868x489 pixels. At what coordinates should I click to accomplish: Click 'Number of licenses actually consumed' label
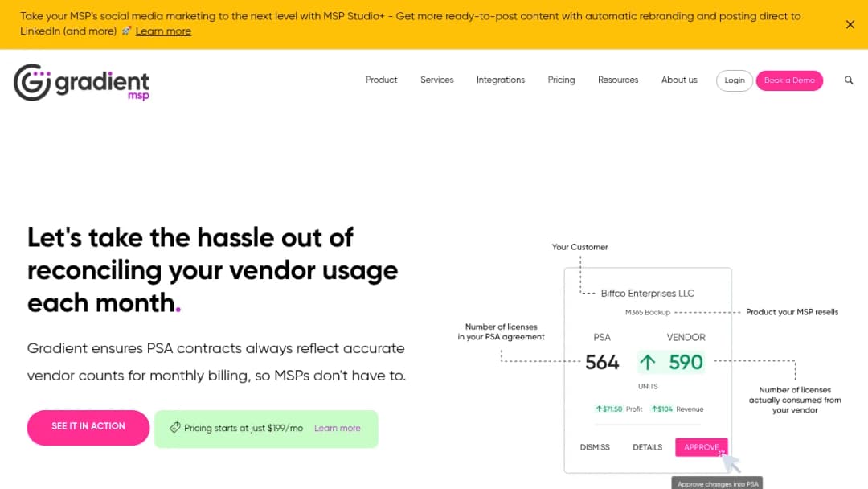click(x=795, y=400)
